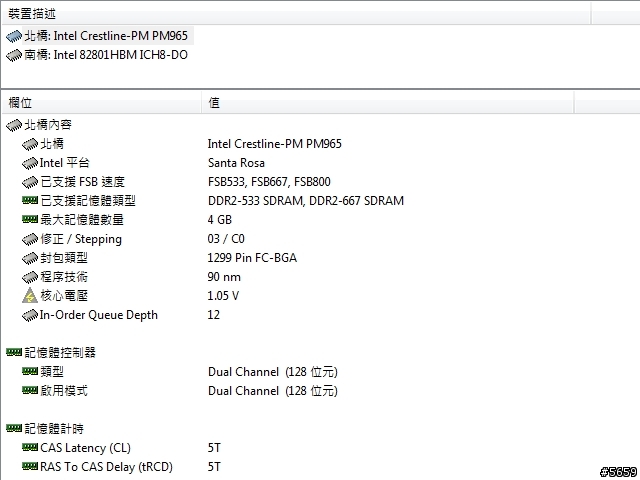The height and width of the screenshot is (480, 640).
Task: Click the 欄位 column header
Action: coord(20,102)
